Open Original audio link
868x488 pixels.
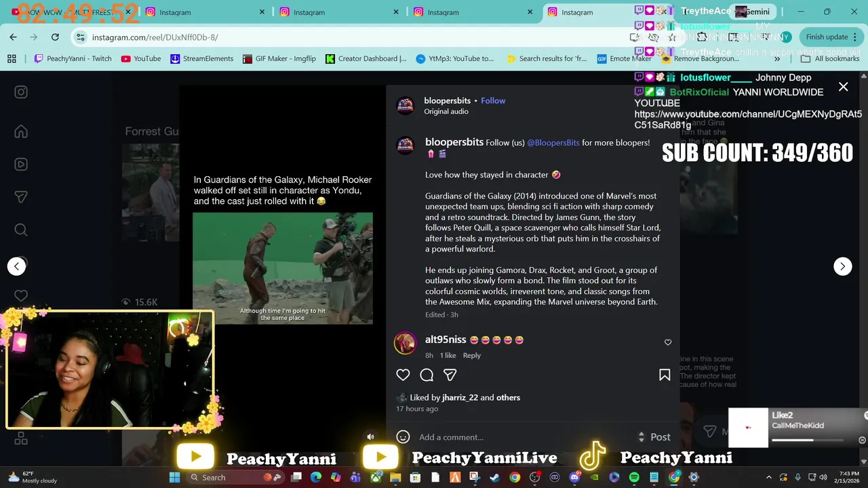coord(446,111)
